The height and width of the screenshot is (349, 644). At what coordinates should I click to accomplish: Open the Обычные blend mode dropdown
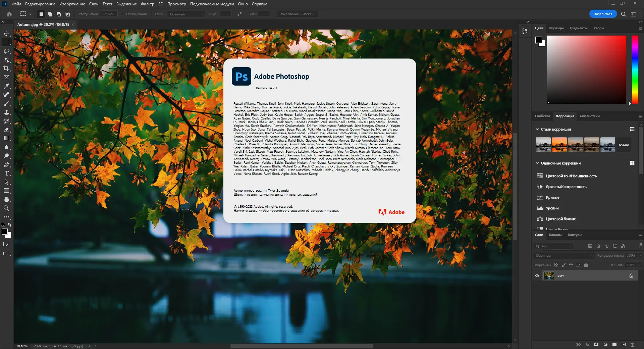[x=563, y=255]
